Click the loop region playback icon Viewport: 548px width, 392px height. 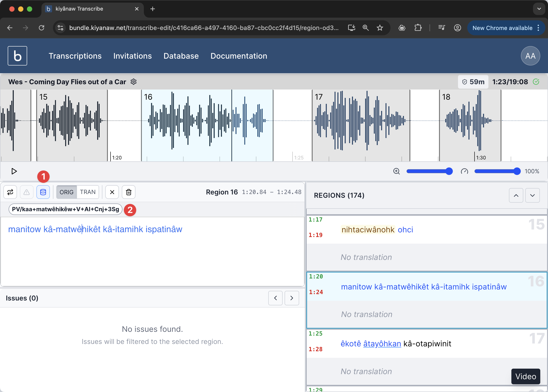pyautogui.click(x=10, y=192)
